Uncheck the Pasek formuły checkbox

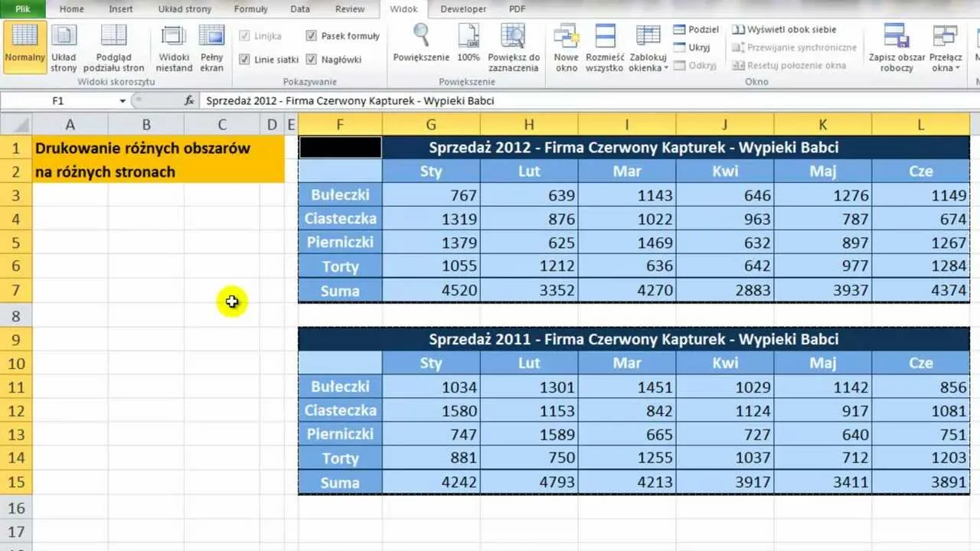pyautogui.click(x=312, y=36)
